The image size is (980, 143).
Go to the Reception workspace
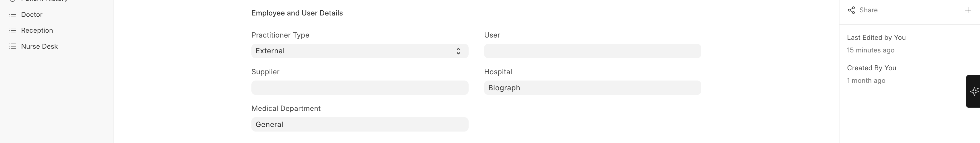(37, 30)
